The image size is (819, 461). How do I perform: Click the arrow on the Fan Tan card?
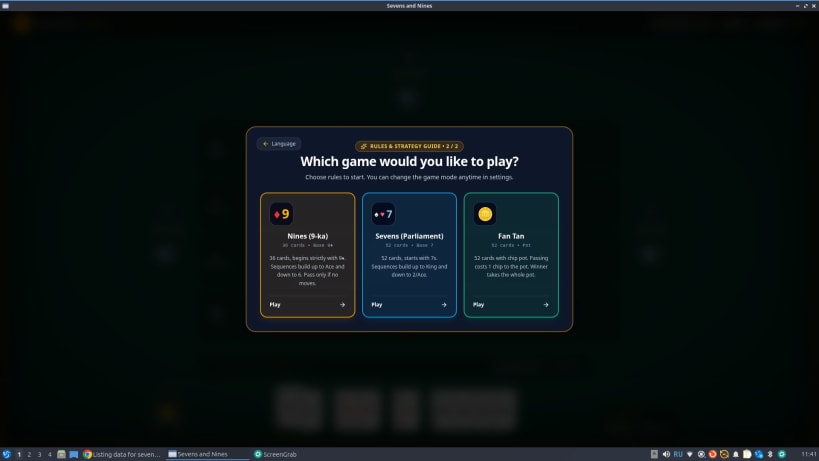click(x=546, y=304)
